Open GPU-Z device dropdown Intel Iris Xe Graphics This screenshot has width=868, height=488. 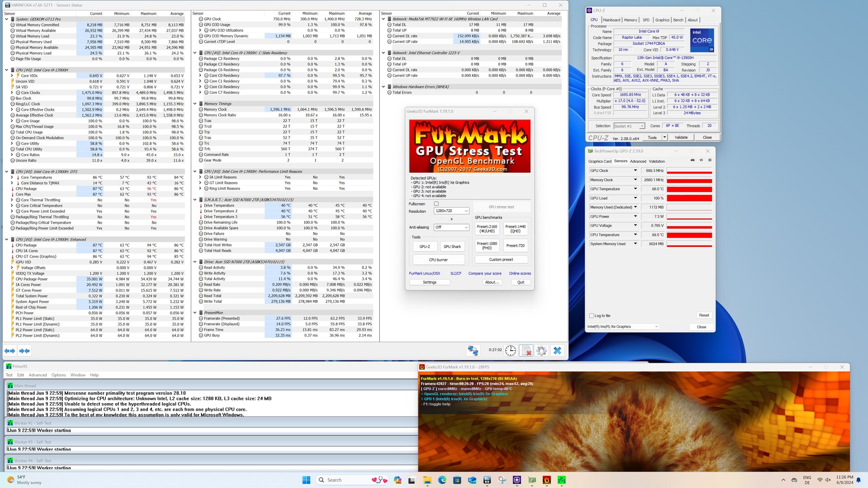623,326
